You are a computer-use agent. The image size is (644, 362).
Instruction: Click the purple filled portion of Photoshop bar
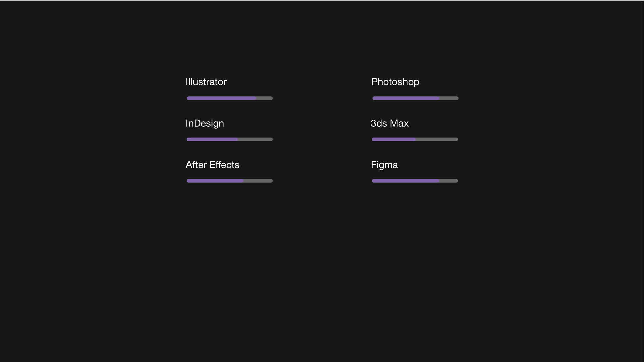coord(406,98)
